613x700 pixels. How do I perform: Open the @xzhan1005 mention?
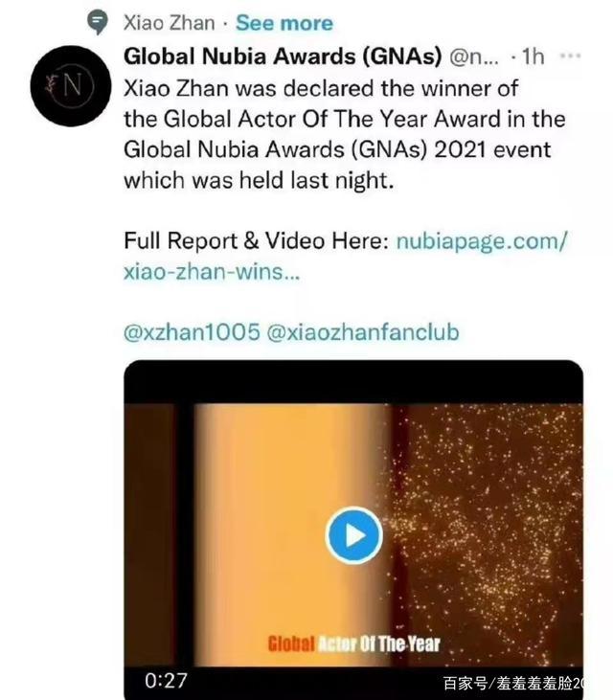pos(192,332)
